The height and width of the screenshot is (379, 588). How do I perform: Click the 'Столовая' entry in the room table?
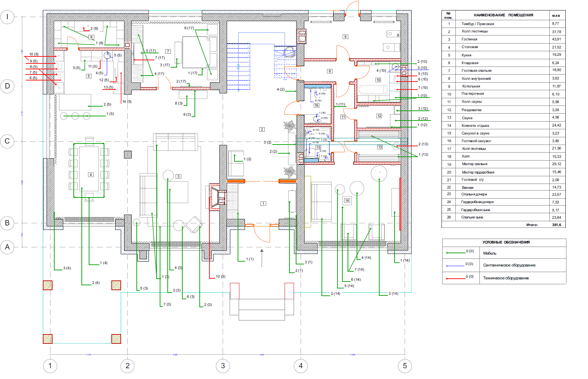(470, 47)
